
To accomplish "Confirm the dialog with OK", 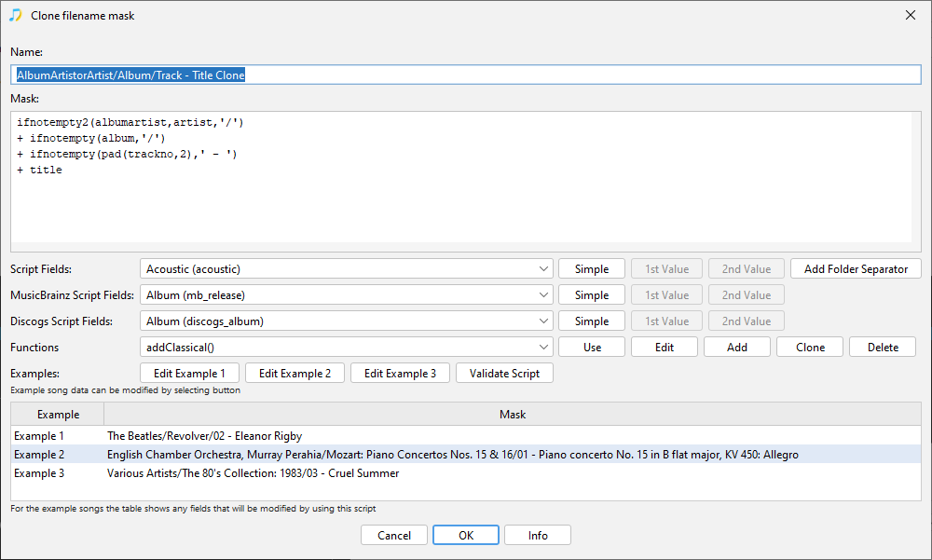I will pos(466,536).
